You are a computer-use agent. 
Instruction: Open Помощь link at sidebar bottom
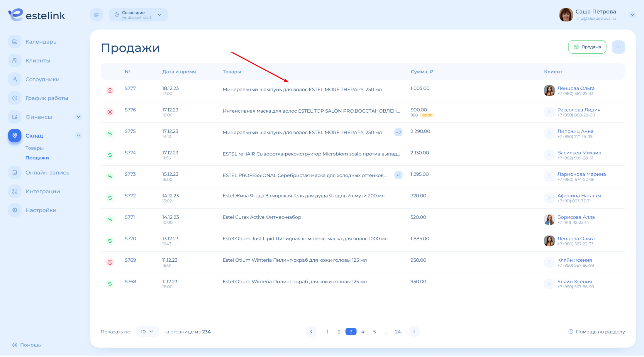[26, 345]
